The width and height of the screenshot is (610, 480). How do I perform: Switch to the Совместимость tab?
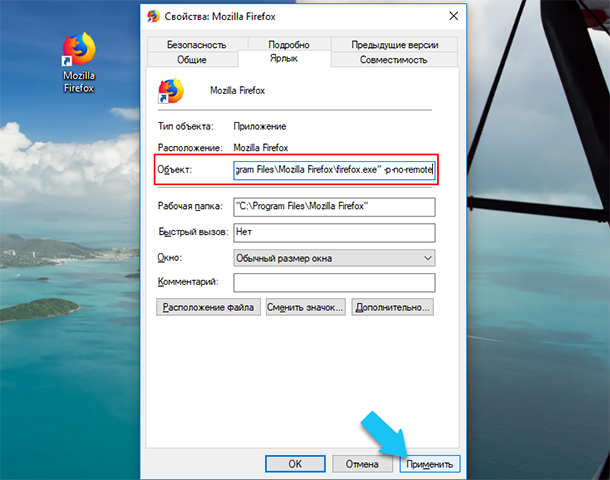click(x=393, y=60)
